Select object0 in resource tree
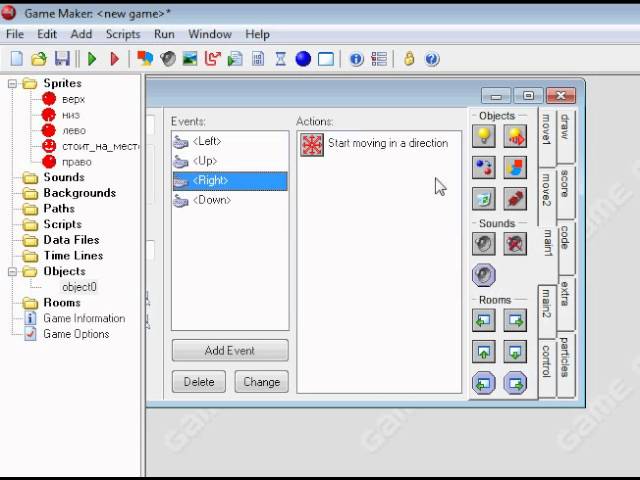Viewport: 640px width, 480px height. [79, 287]
